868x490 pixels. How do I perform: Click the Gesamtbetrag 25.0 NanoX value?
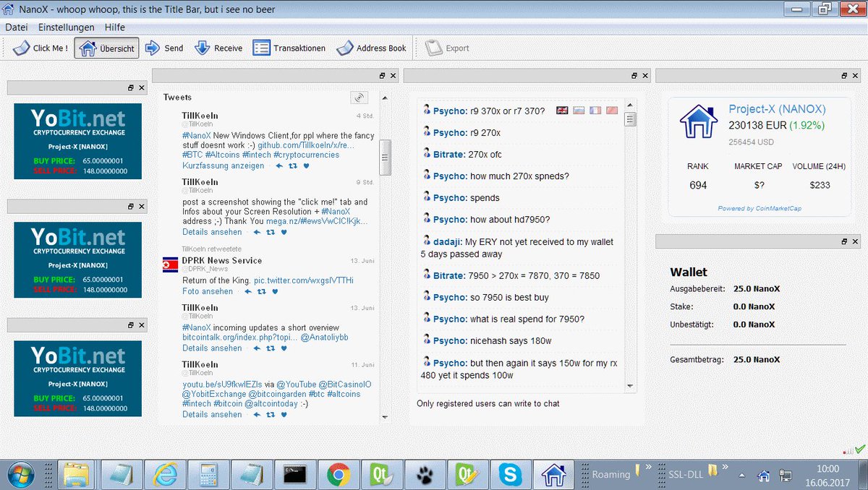[757, 359]
